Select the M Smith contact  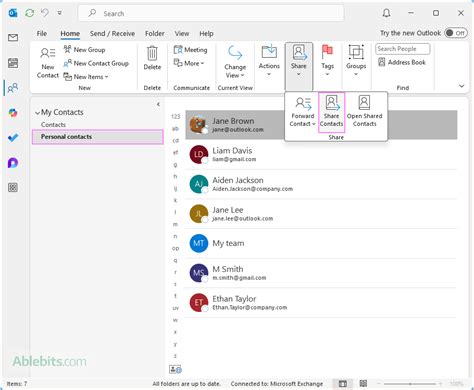tap(321, 273)
